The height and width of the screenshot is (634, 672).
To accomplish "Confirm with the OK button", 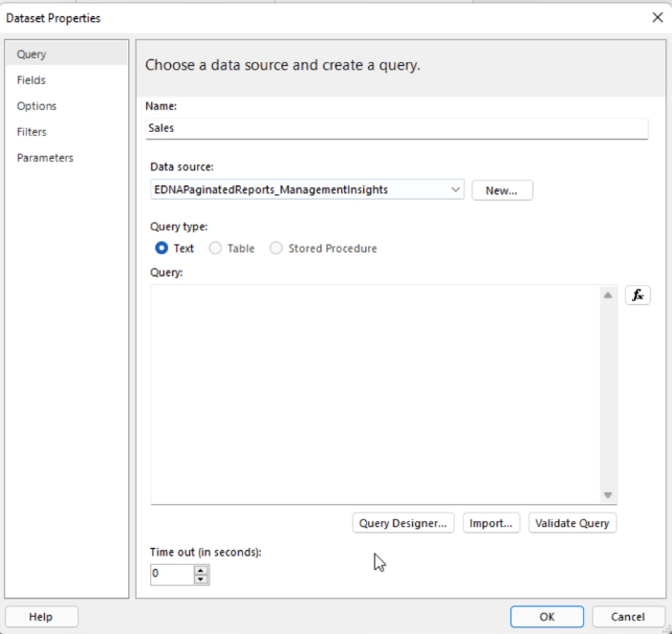I will 547,617.
